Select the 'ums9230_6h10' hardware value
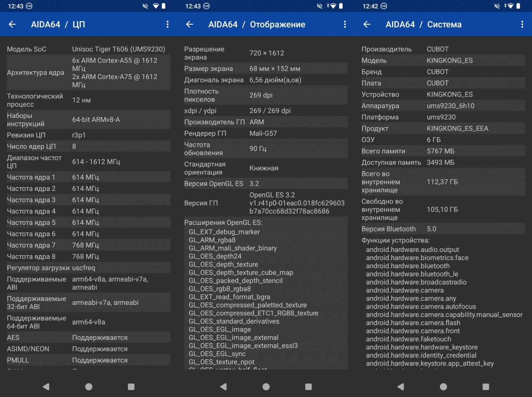The height and width of the screenshot is (397, 532). click(451, 106)
